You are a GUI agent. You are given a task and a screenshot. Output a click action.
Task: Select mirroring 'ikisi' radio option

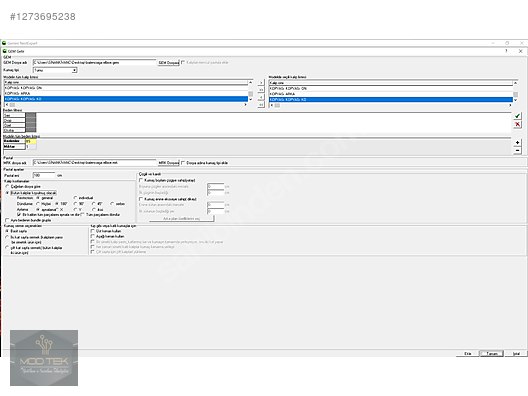(x=94, y=209)
